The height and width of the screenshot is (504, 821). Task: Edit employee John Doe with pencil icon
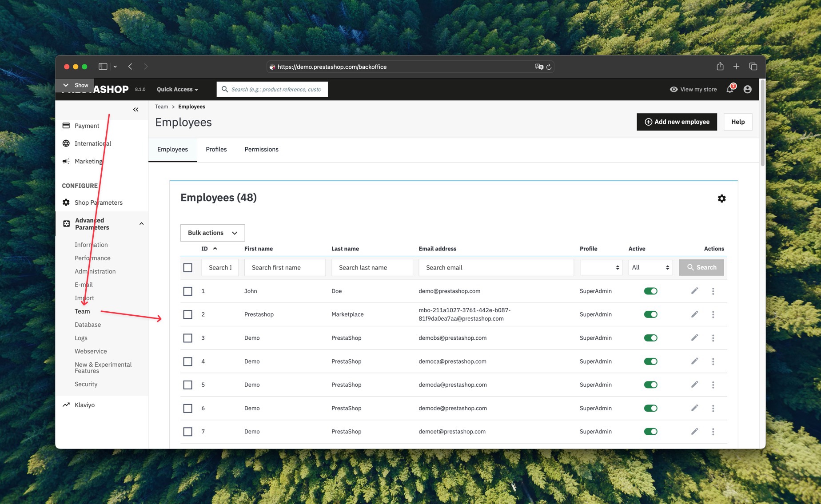click(695, 291)
